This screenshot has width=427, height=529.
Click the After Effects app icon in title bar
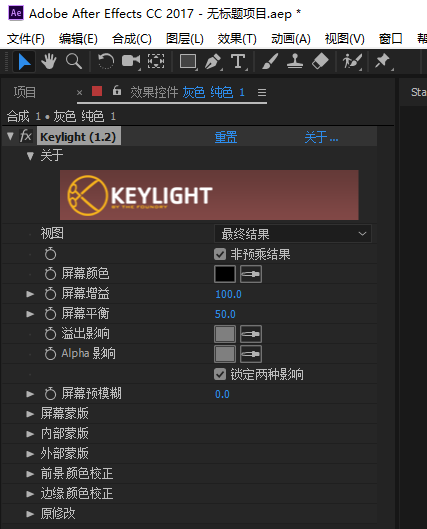tap(16, 13)
